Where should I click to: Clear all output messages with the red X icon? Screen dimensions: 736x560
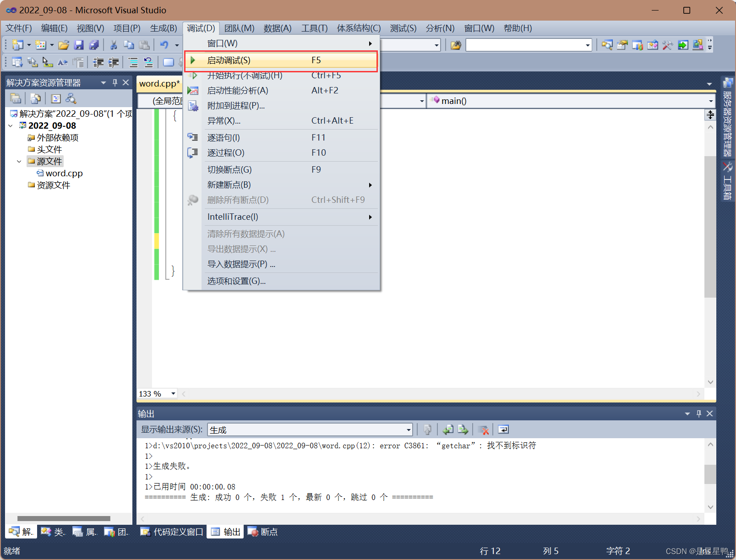[x=483, y=430]
